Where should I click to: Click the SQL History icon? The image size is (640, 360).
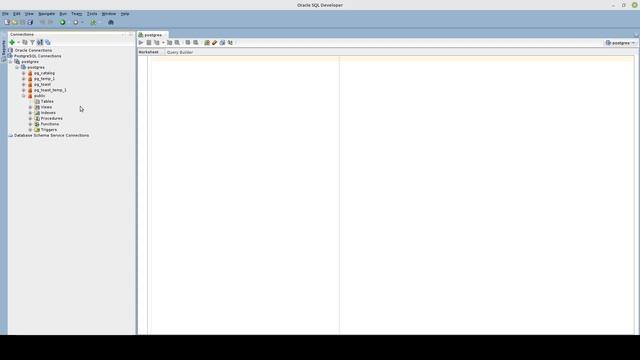(222, 42)
